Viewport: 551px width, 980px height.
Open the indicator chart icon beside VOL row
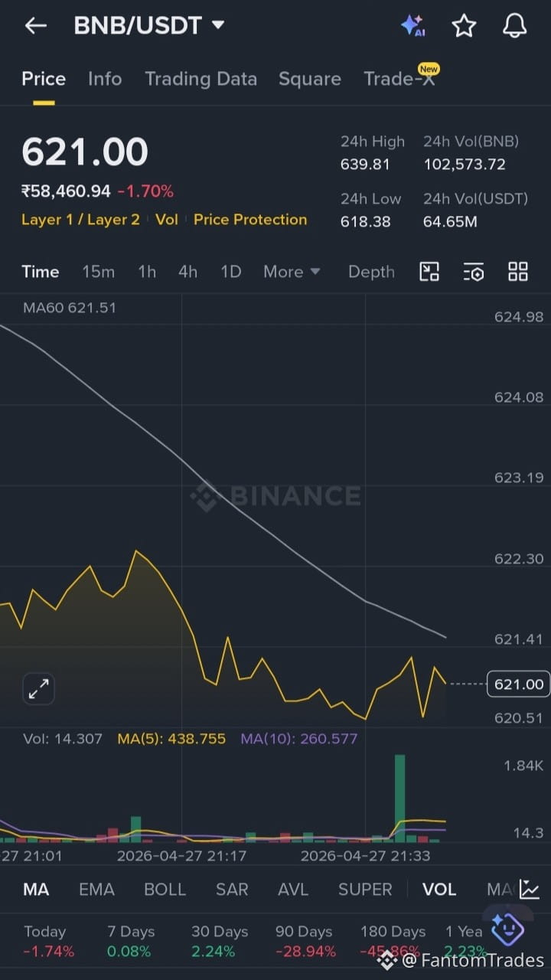[529, 889]
